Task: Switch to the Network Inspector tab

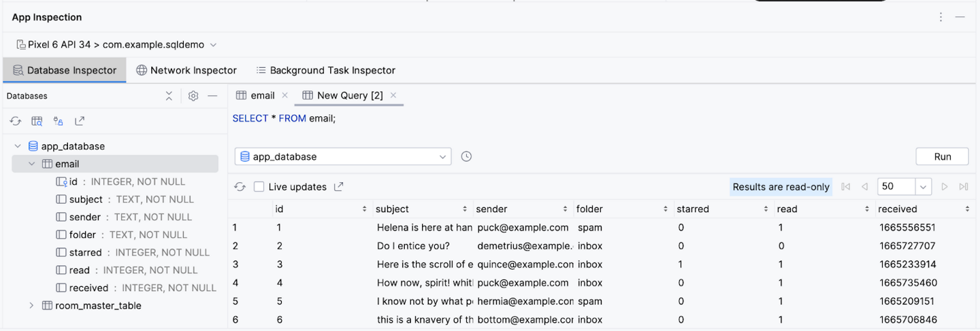Action: point(186,70)
